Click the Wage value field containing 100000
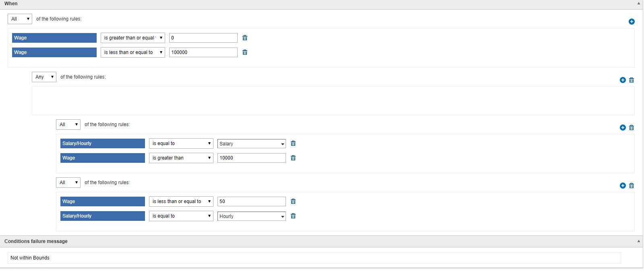The image size is (644, 272). point(203,52)
